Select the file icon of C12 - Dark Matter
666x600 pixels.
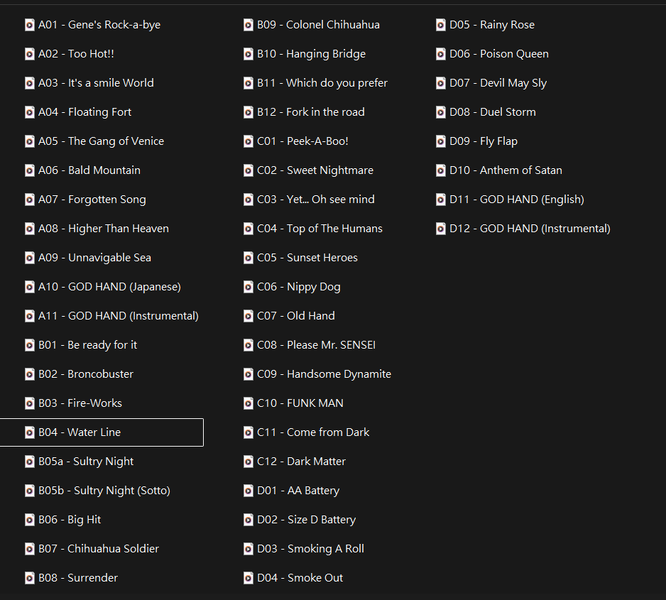(248, 462)
